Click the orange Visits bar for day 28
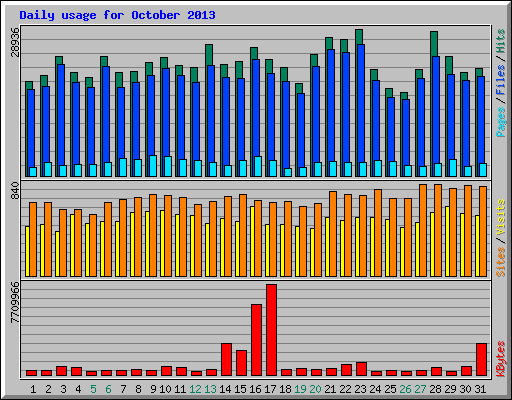 [438, 230]
